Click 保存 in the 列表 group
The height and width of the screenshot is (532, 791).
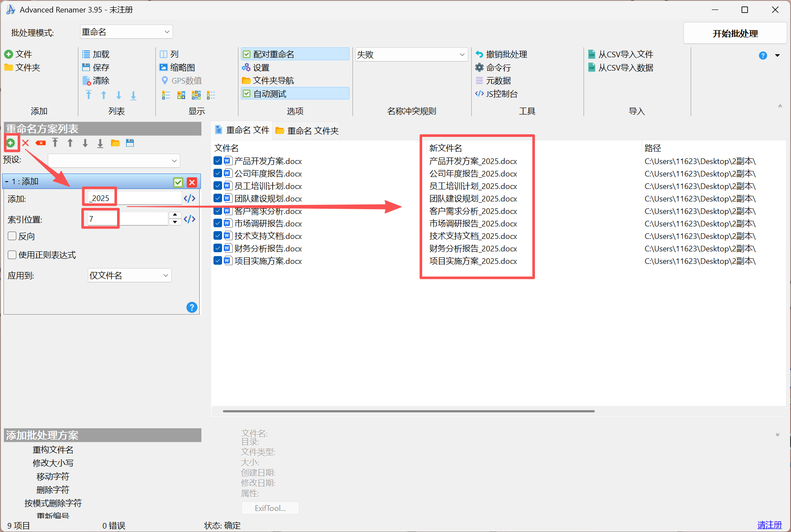click(x=96, y=68)
